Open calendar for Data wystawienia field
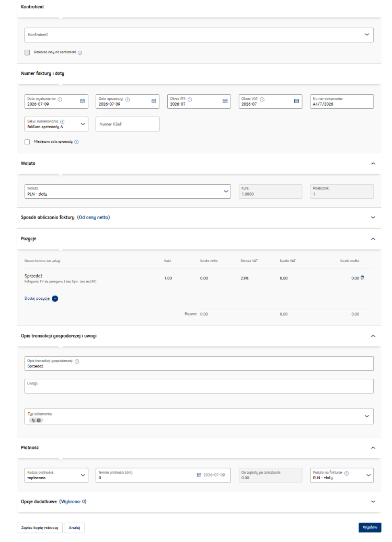 [x=82, y=101]
